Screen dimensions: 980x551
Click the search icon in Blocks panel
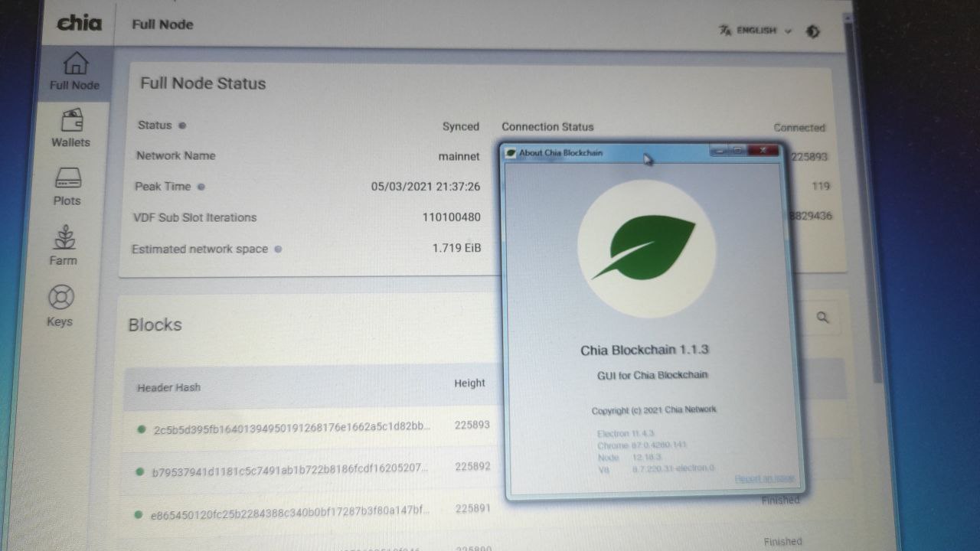point(823,318)
